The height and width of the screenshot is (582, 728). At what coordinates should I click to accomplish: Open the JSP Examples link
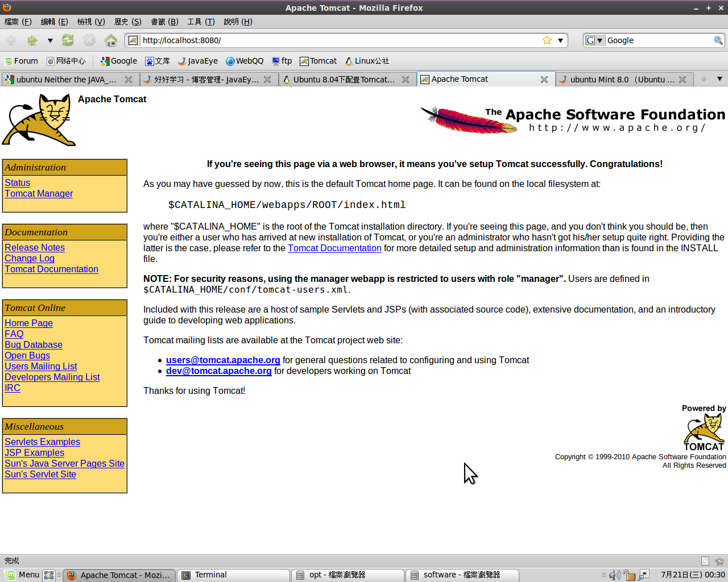(x=34, y=452)
